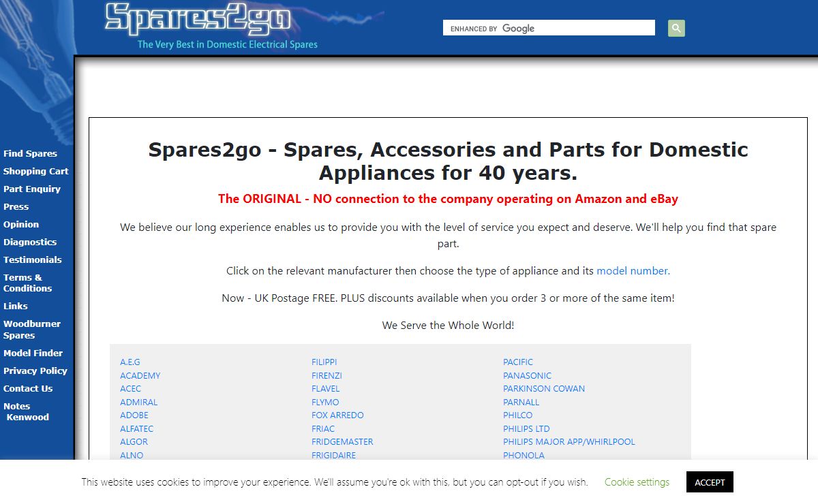Image resolution: width=818 pixels, height=504 pixels.
Task: Select manufacturer PARKINSON COWAN
Action: 544,389
